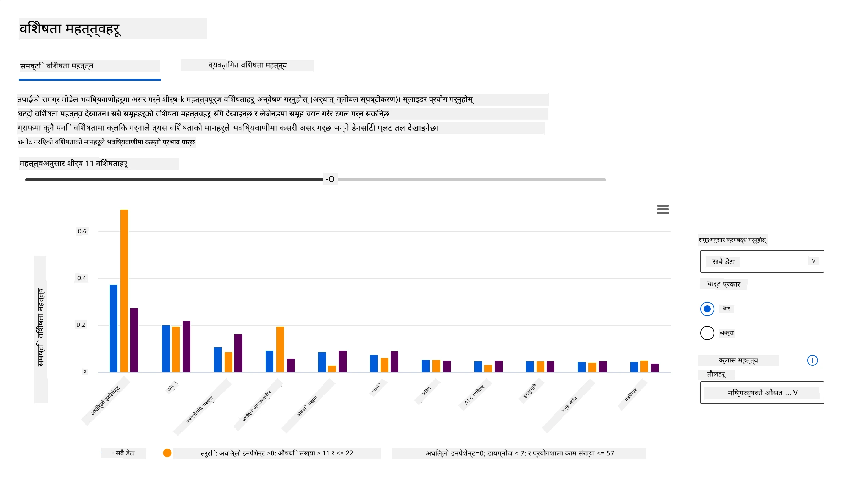Select the बक्स chart type radio button

707,333
